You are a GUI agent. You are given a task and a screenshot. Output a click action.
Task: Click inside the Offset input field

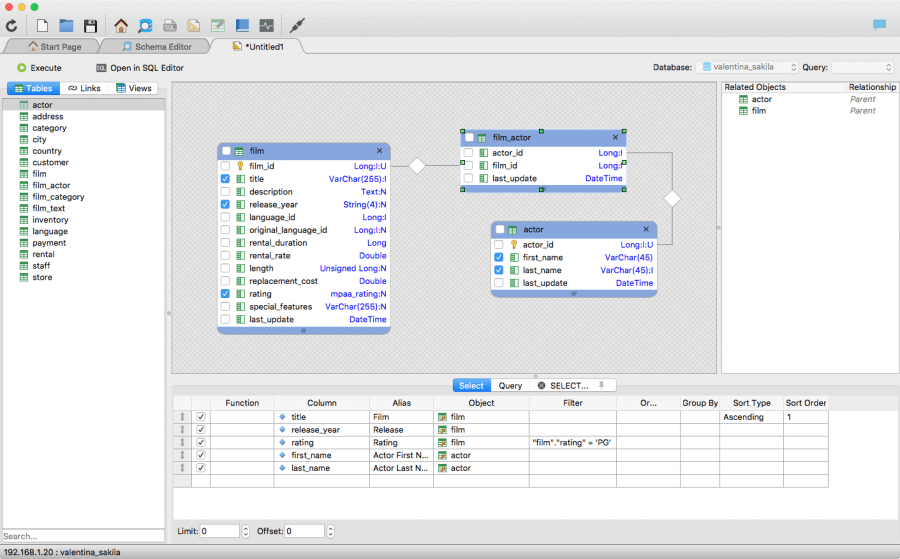[304, 531]
